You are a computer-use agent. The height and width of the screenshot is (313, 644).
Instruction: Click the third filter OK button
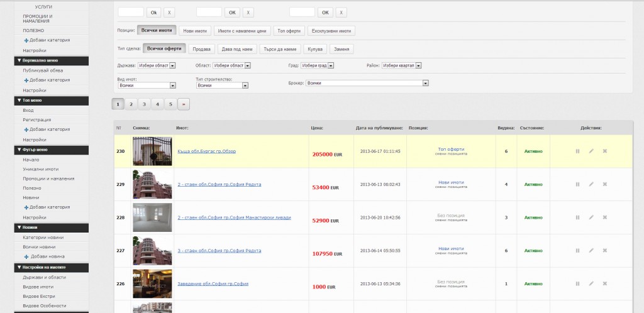coord(325,13)
